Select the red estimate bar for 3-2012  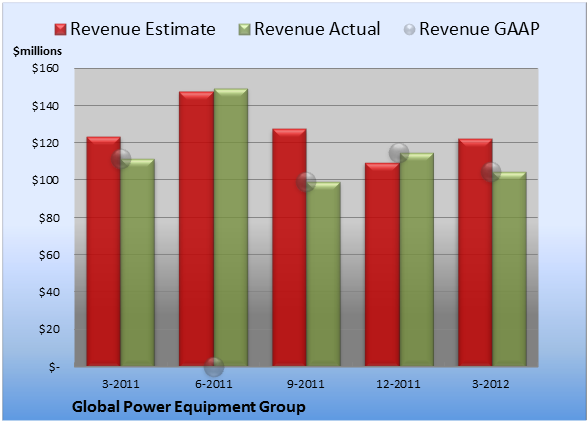[x=475, y=252]
